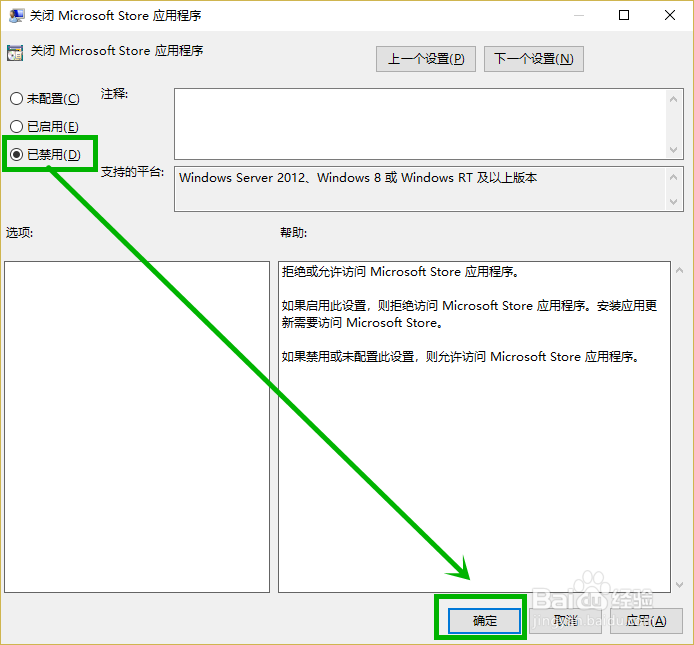Screen dimensions: 694x645
Task: Click the '注释:' label
Action: pyautogui.click(x=114, y=94)
